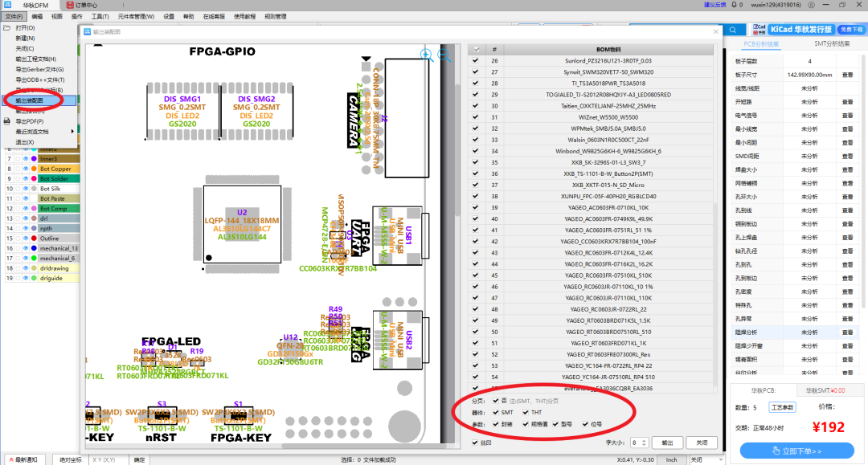Switch to the 华秋SMT price tab
This screenshot has width=868, height=465.
click(x=825, y=390)
